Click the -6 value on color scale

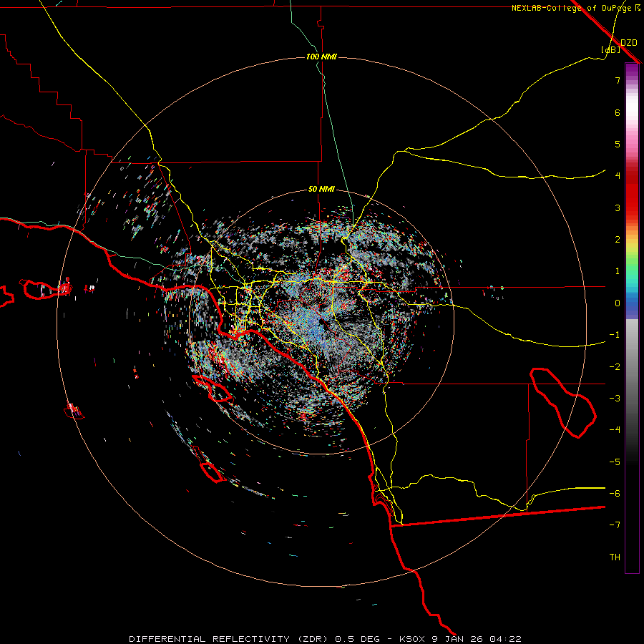pos(615,493)
